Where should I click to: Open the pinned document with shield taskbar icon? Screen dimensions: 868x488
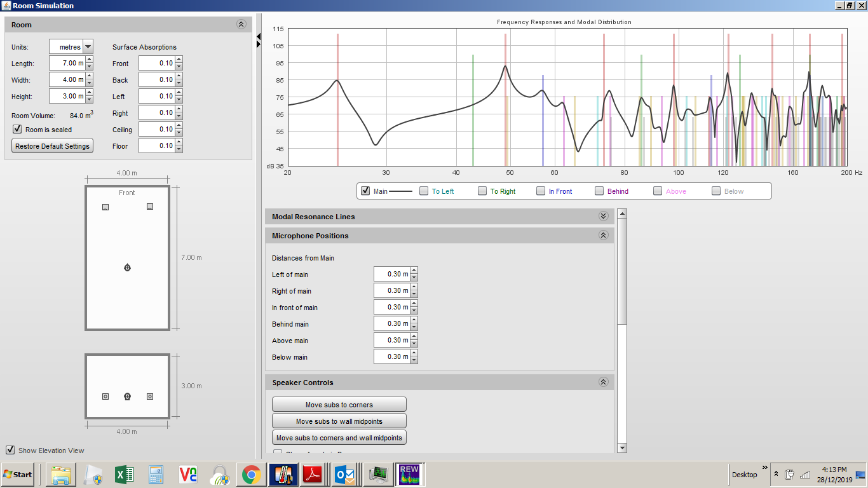click(x=93, y=475)
